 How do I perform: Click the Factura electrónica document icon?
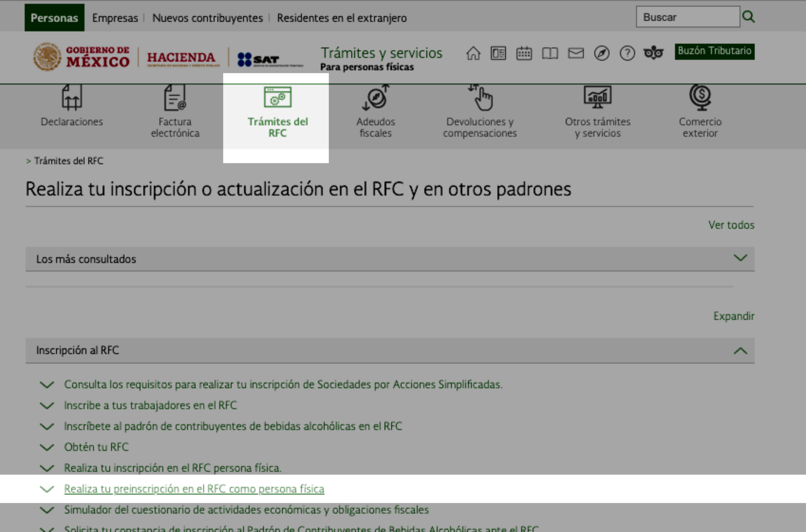175,98
